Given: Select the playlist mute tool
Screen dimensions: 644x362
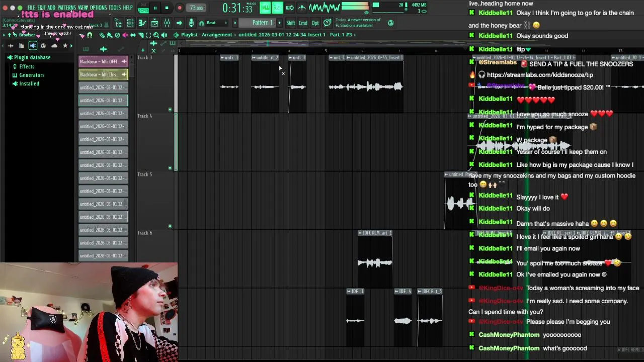Looking at the screenshot, I should (125, 35).
